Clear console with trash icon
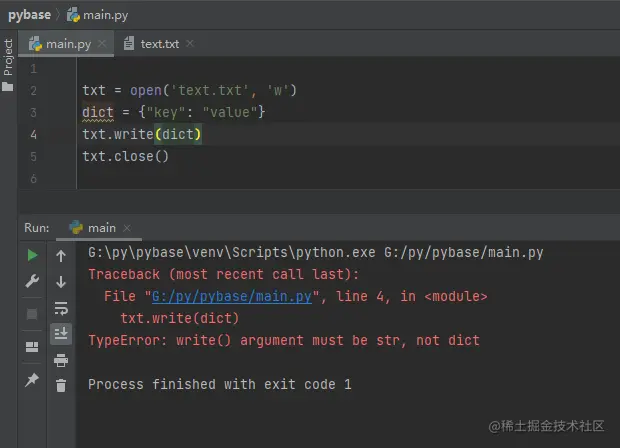The image size is (620, 448). (x=61, y=385)
